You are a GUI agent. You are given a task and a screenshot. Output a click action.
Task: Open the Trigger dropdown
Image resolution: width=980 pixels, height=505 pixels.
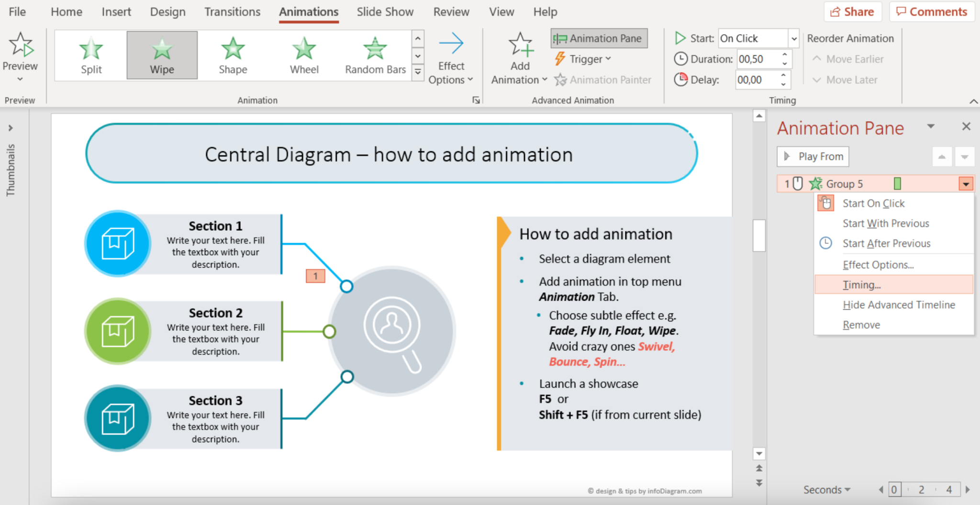(583, 58)
